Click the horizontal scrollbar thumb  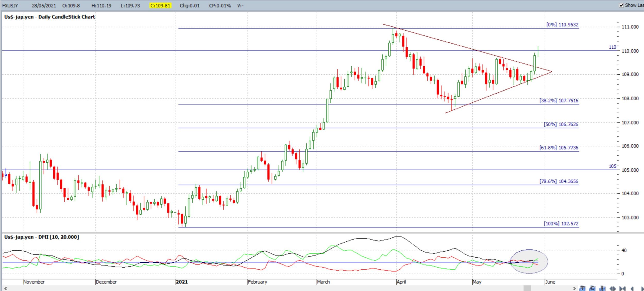[x=527, y=288]
